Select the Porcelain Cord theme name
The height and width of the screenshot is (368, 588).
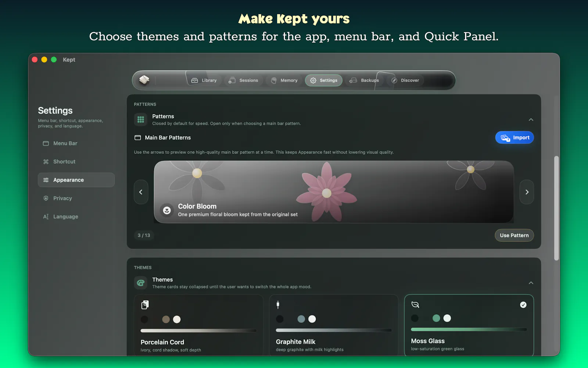coord(162,342)
